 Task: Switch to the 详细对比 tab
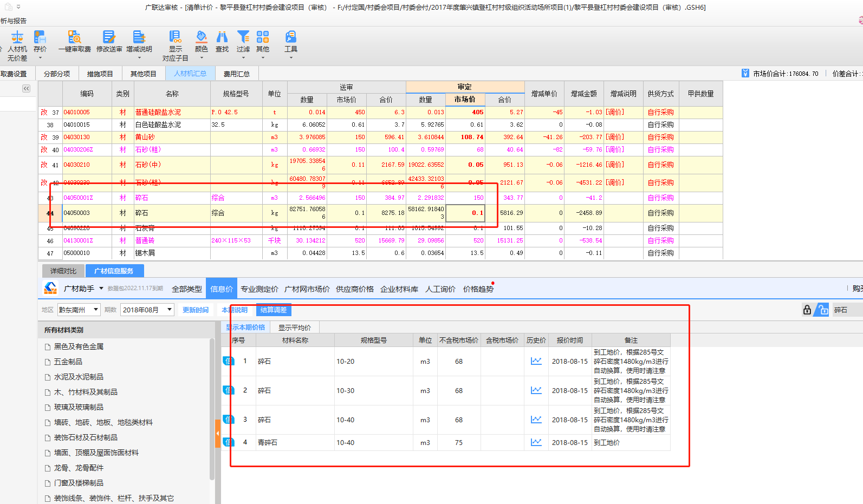(63, 271)
